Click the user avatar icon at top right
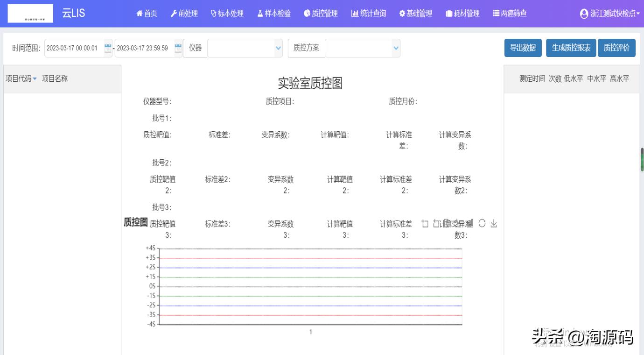The width and height of the screenshot is (644, 355). (x=583, y=14)
